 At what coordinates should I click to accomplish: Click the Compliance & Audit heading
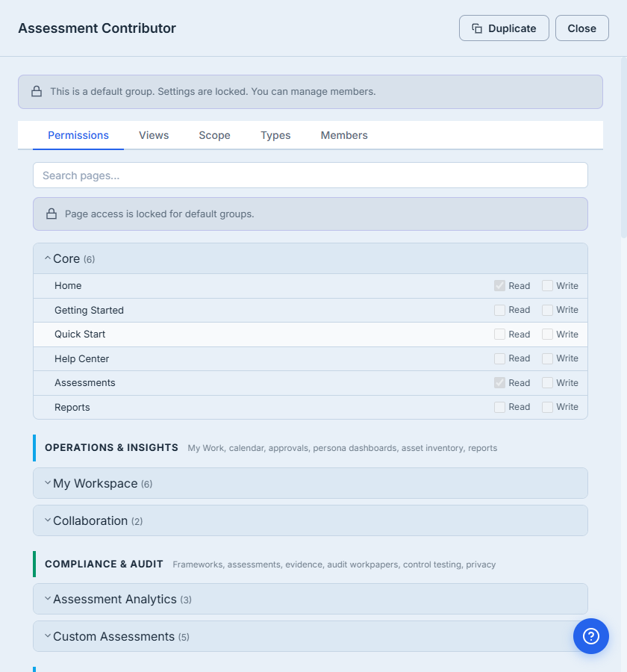pos(104,564)
